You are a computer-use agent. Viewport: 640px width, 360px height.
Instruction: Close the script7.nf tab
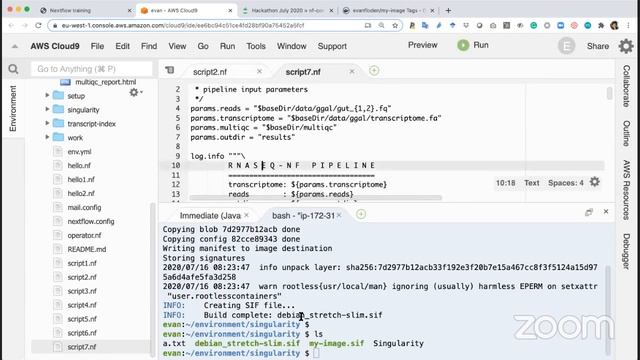tap(352, 71)
